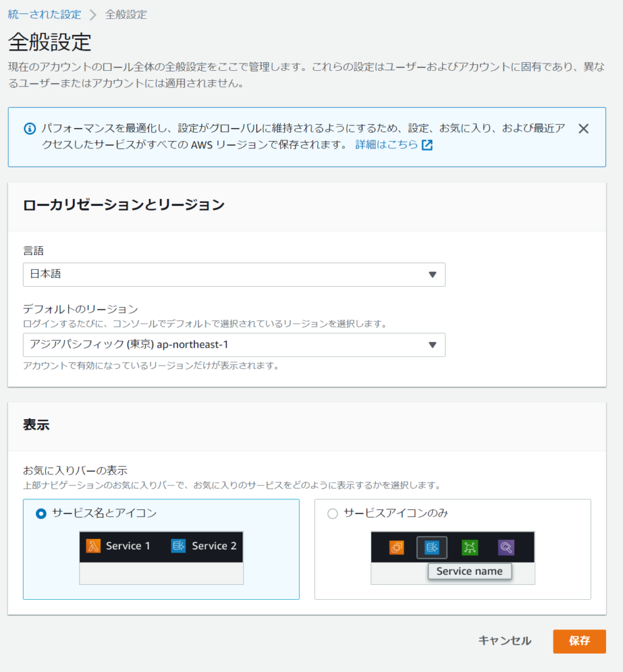The image size is (623, 672).
Task: Click the green icon in icon-only preview
Action: (x=470, y=547)
